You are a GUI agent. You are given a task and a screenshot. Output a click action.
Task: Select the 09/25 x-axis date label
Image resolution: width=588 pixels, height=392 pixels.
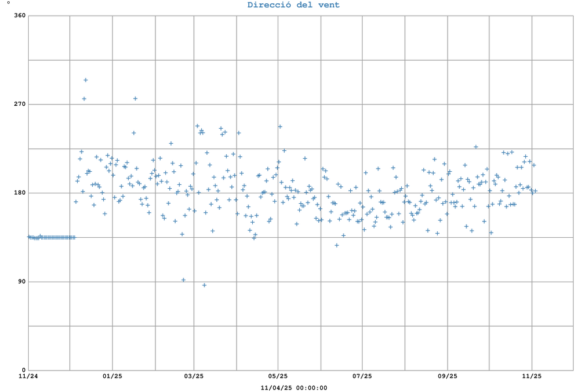point(448,376)
